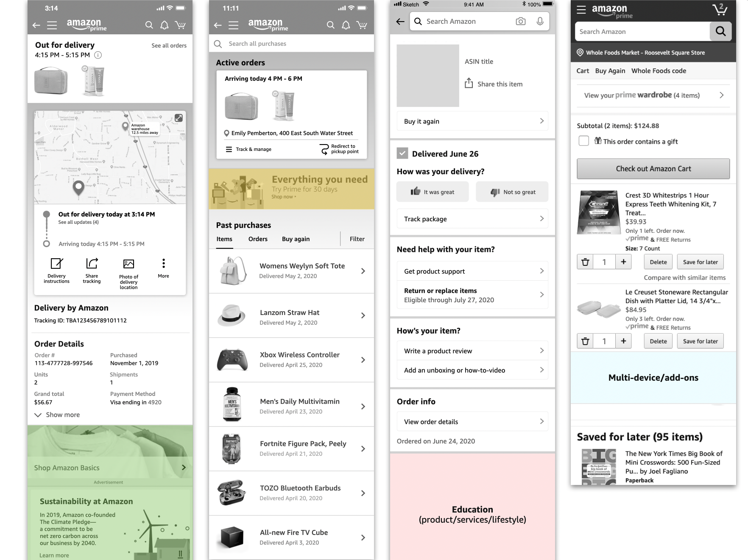Expand the delivery map to fullscreen
This screenshot has height=560, width=748.
pyautogui.click(x=179, y=118)
